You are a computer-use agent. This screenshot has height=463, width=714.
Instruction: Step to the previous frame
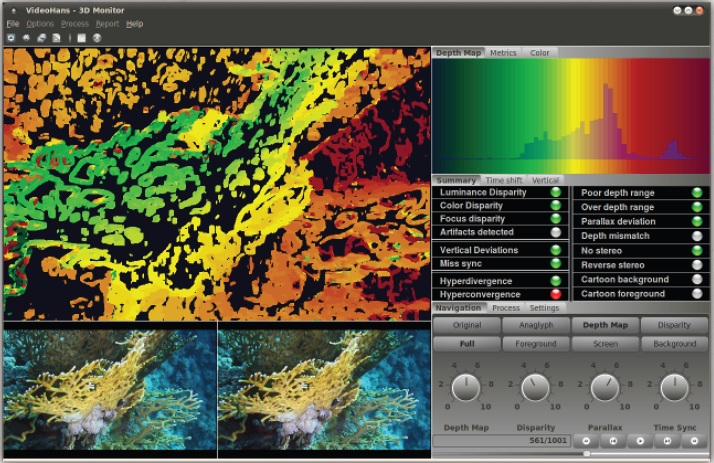(x=613, y=441)
